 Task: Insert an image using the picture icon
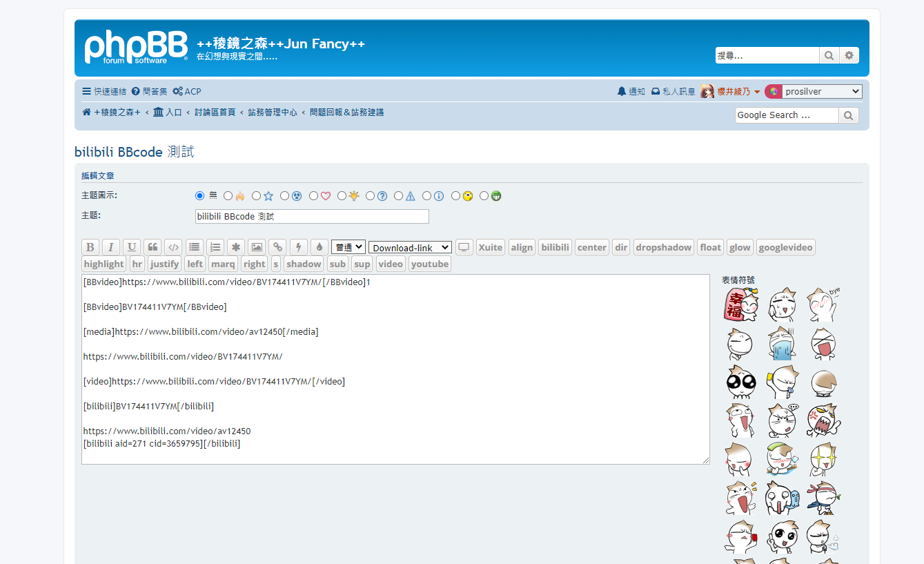pos(257,247)
